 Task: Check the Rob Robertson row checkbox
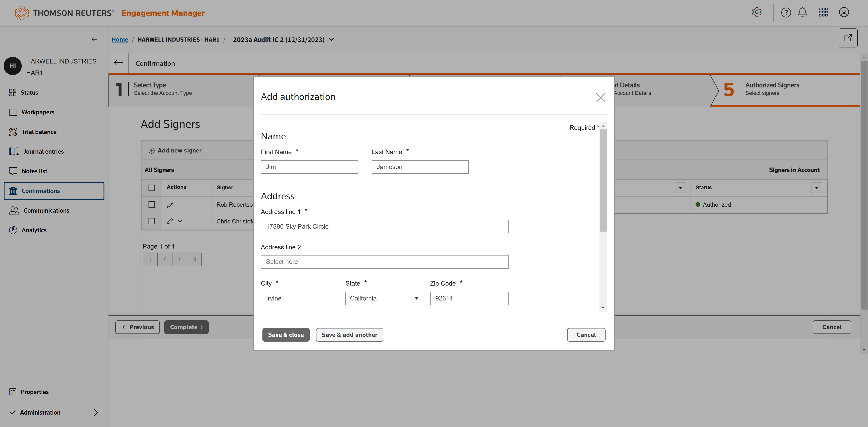pyautogui.click(x=152, y=205)
